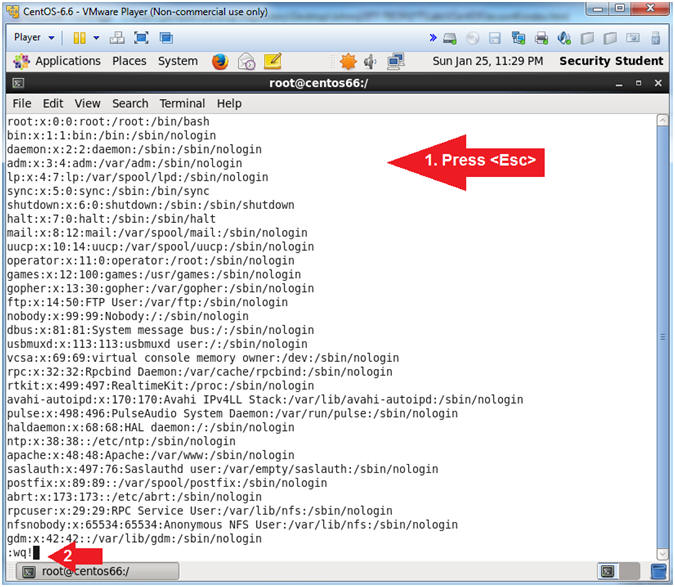675x587 pixels.
Task: Open the GNOME Applications menu
Action: 57,61
